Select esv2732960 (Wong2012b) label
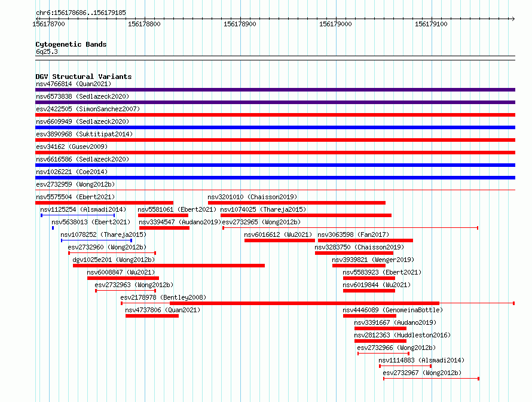 [x=107, y=247]
